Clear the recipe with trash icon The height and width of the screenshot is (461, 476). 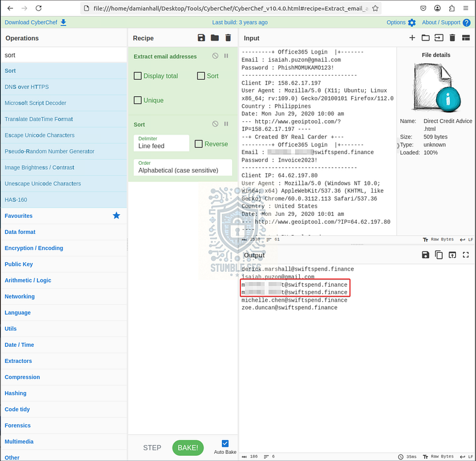click(228, 38)
